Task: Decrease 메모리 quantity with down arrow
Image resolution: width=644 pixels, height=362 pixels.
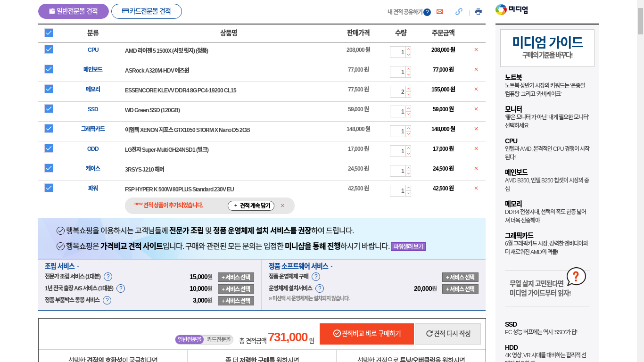Action: [408, 95]
